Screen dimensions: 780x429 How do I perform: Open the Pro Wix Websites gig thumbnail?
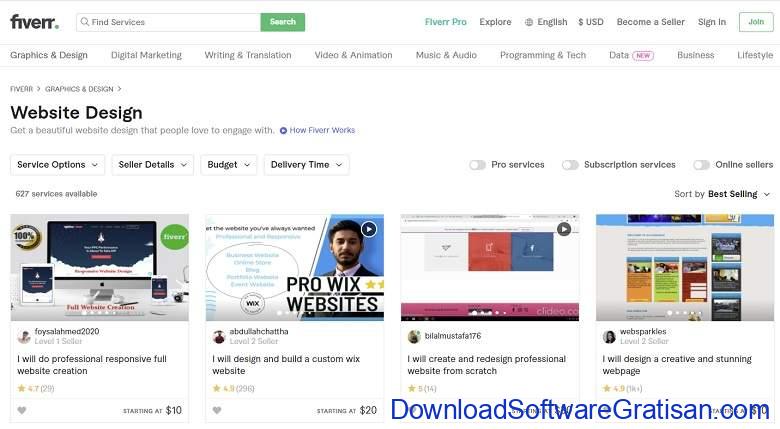click(294, 268)
